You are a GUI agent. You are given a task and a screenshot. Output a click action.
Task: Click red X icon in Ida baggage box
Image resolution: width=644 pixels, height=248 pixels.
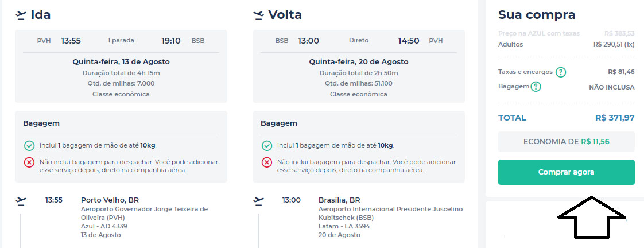(x=29, y=162)
